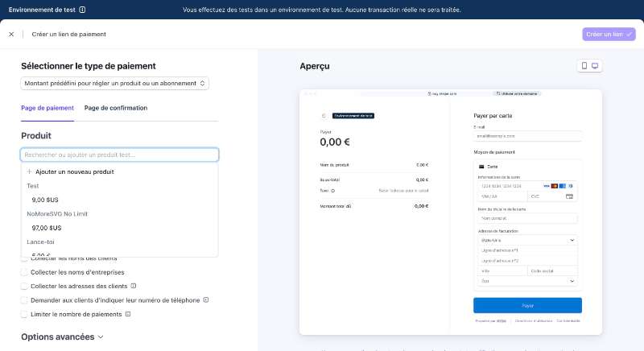
Task: Enable Limiter le nombre de paiements
Action: (24, 314)
